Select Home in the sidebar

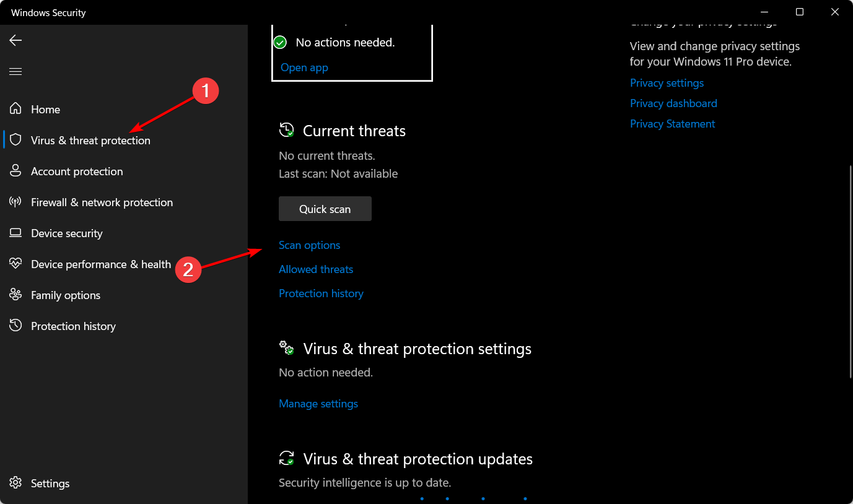pyautogui.click(x=45, y=109)
